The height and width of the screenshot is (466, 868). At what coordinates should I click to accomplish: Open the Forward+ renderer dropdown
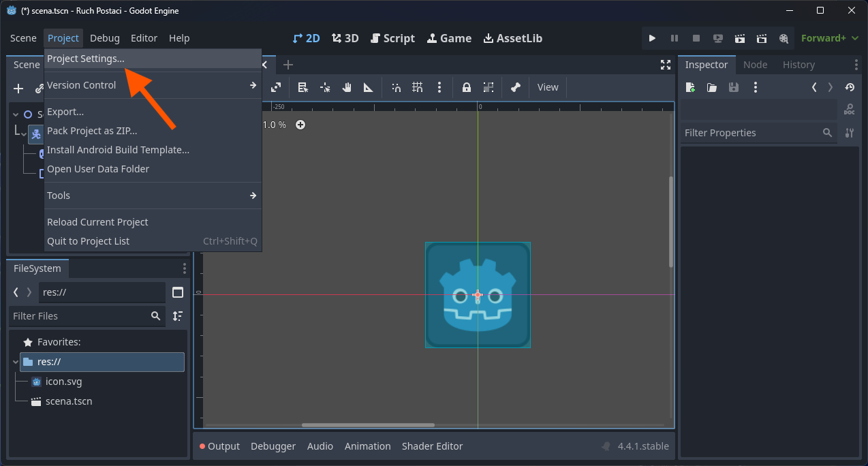[x=828, y=38]
